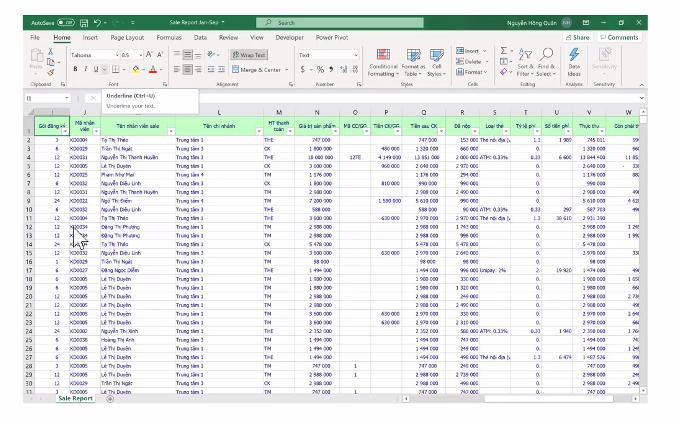
Task: Click the Accounting dollar format icon
Action: pos(302,69)
